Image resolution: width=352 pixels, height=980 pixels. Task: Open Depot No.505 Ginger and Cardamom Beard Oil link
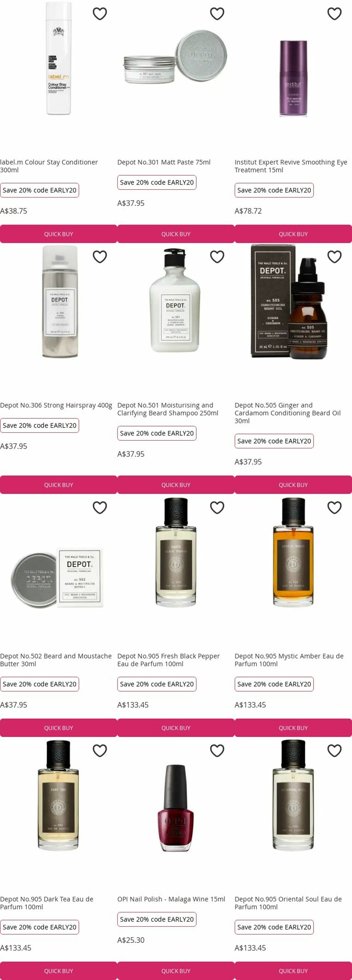pyautogui.click(x=288, y=413)
